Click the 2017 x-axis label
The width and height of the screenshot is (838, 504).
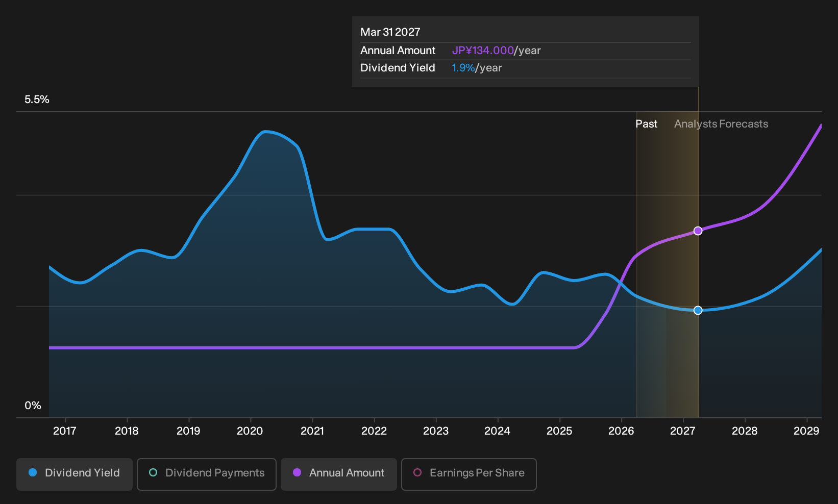(65, 431)
